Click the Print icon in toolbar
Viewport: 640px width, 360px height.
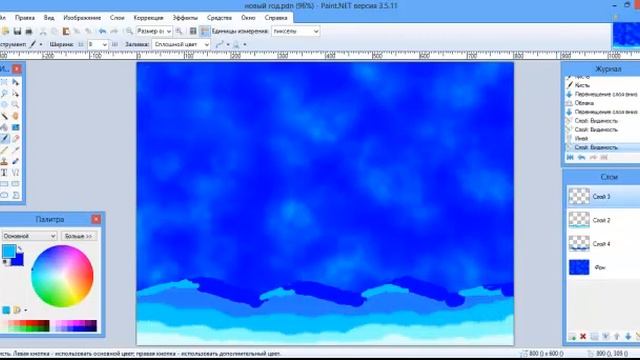coord(29,31)
